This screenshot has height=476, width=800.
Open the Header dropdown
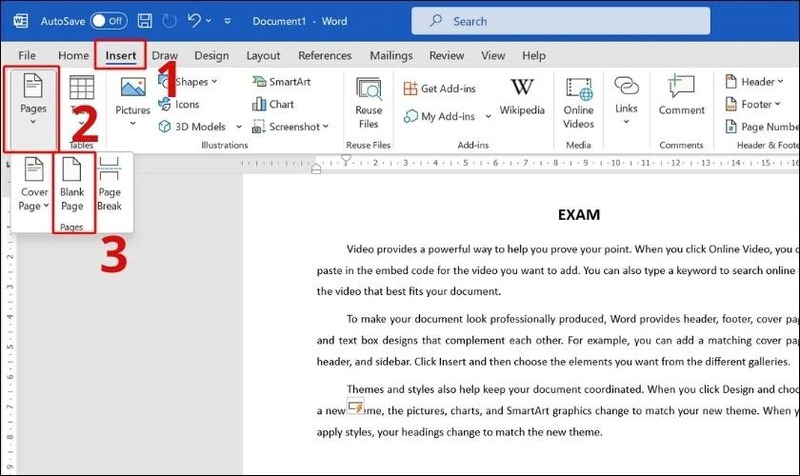coord(754,82)
